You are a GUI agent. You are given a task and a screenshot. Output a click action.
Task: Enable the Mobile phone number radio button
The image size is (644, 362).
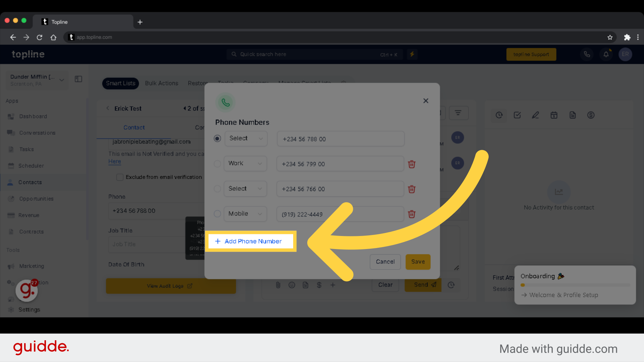[x=217, y=214]
